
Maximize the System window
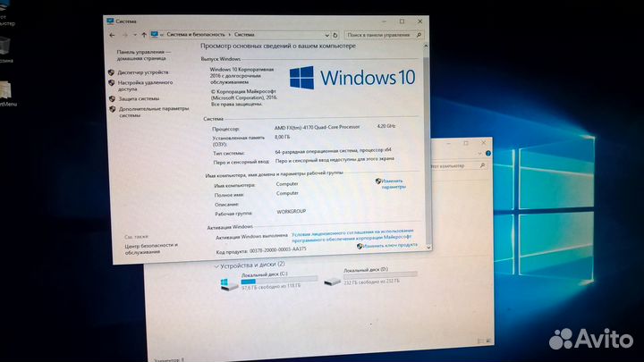[x=402, y=21]
